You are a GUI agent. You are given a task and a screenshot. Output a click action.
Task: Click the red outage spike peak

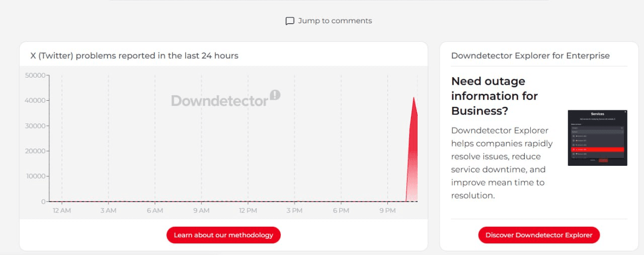point(414,98)
